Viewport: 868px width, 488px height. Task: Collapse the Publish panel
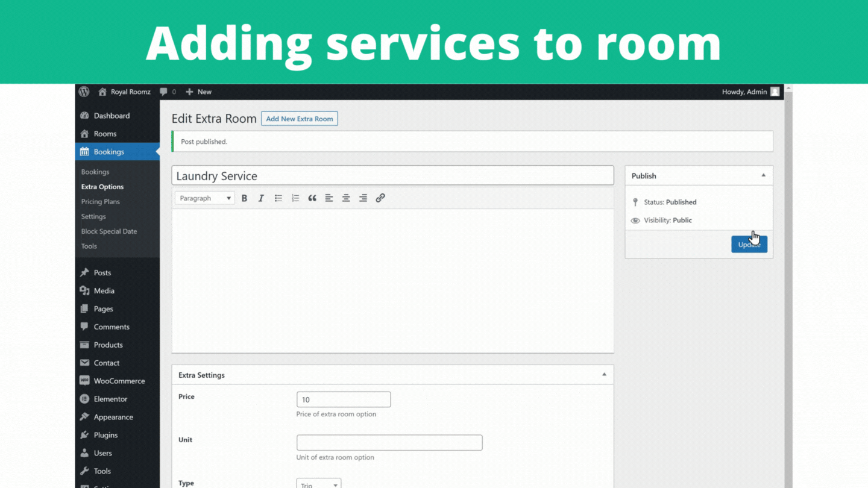click(x=763, y=175)
